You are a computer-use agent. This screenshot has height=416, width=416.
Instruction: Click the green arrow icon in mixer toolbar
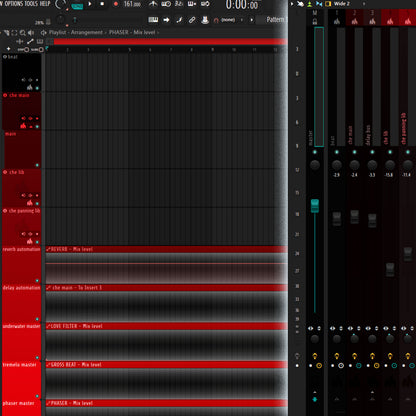pyautogui.click(x=310, y=4)
